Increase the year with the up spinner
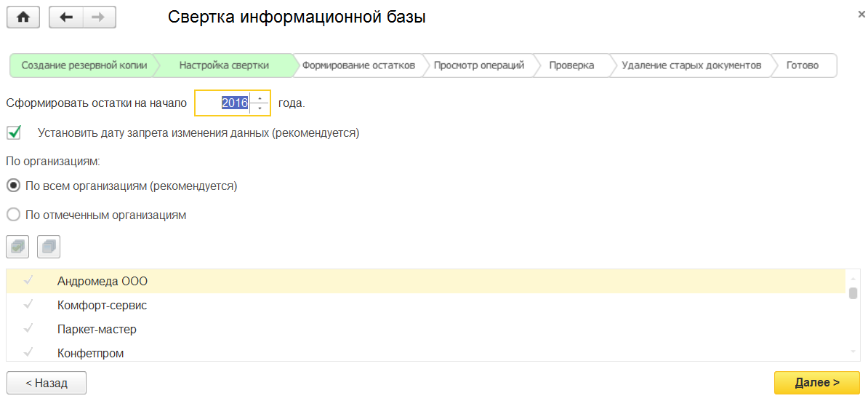The width and height of the screenshot is (868, 401). [x=260, y=98]
